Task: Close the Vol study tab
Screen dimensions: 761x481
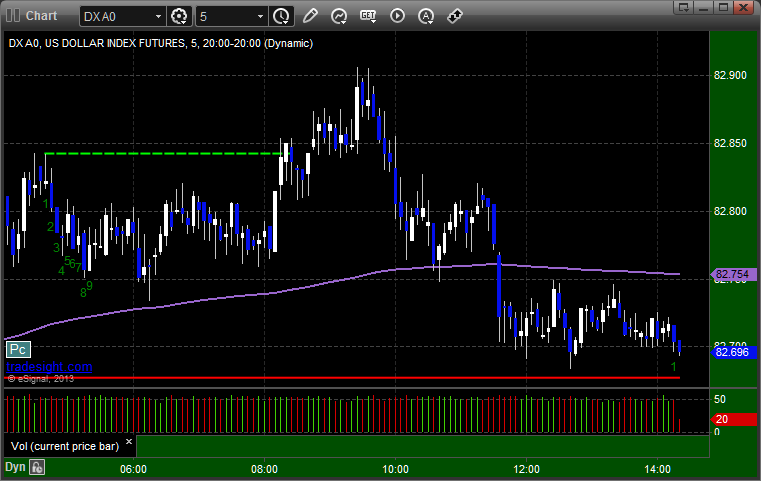Action: pyautogui.click(x=129, y=442)
